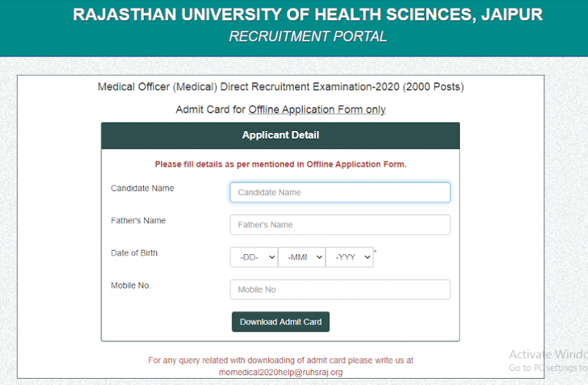Click the Download Admit Card button
The image size is (588, 385).
280,322
